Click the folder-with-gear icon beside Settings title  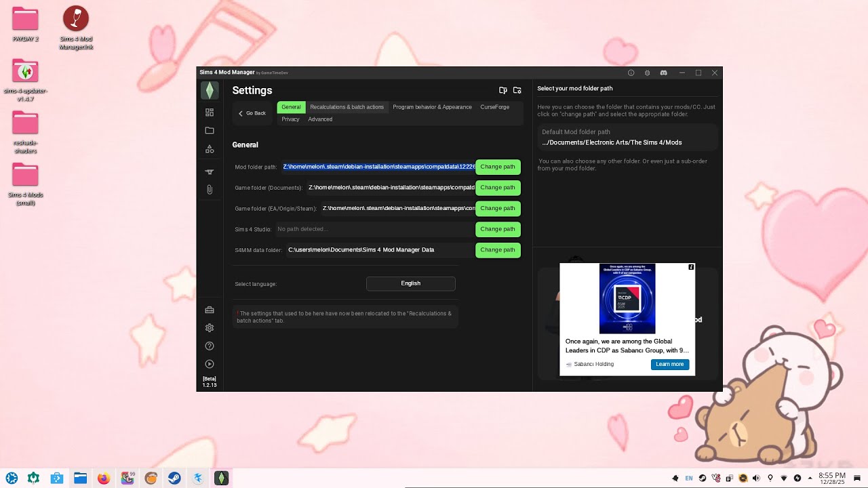(x=517, y=90)
